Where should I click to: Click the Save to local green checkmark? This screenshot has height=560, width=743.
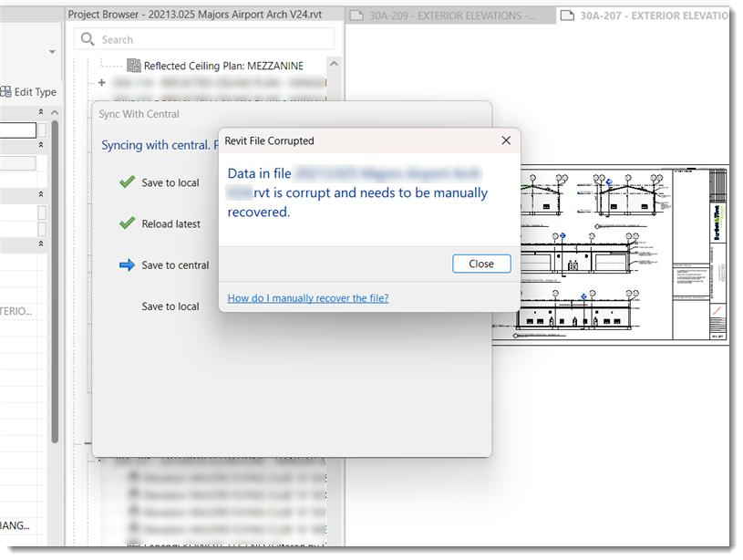tap(127, 182)
